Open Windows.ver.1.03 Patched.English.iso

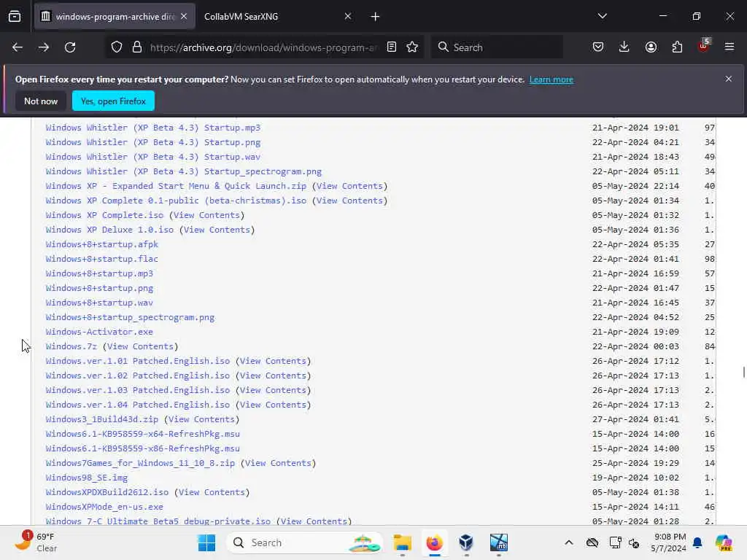coord(138,391)
